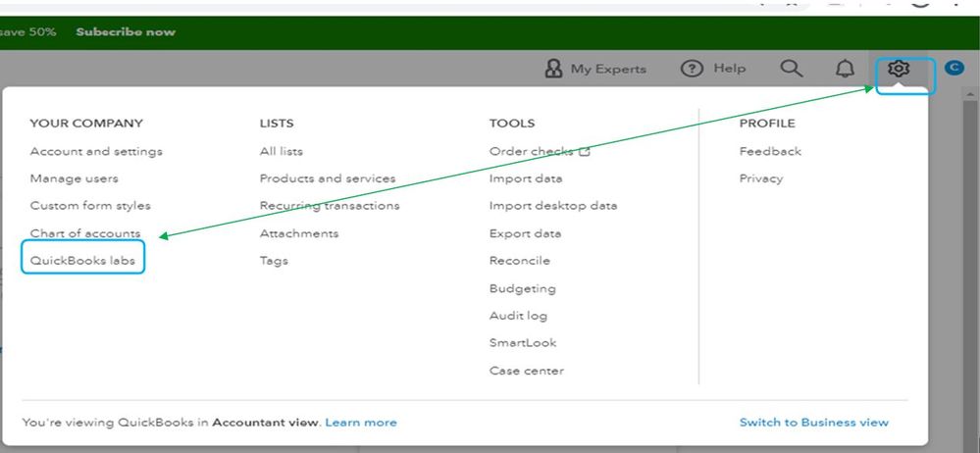Viewport: 980px width, 453px height.
Task: Select Budgeting
Action: [523, 288]
